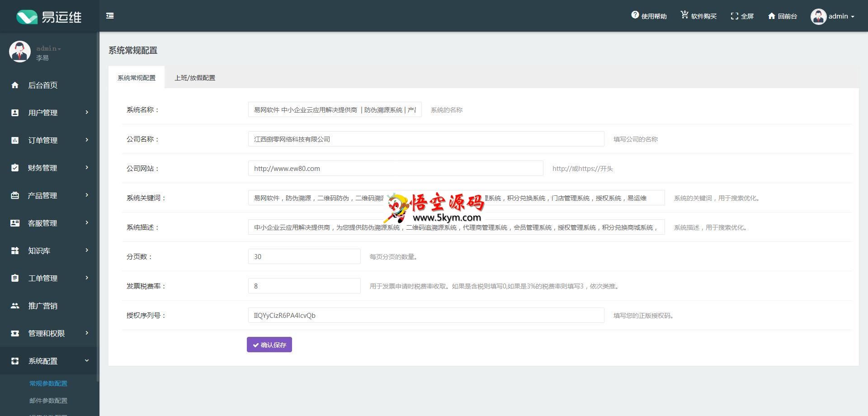Click the sidebar user avatar picture

click(20, 52)
